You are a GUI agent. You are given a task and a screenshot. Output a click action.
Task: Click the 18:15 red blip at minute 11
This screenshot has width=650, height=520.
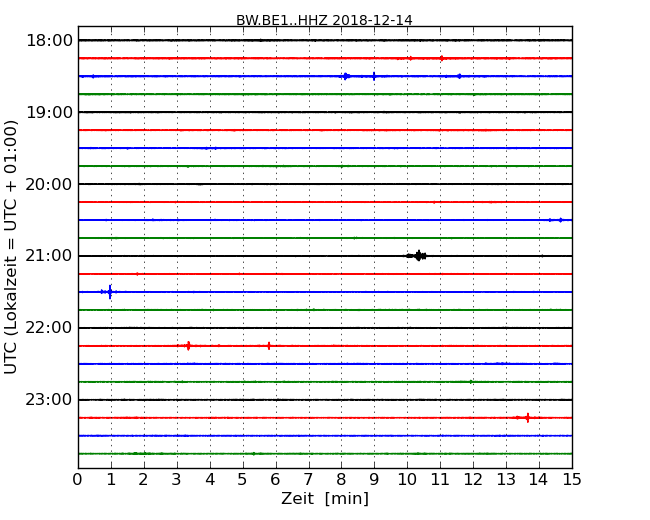[442, 58]
